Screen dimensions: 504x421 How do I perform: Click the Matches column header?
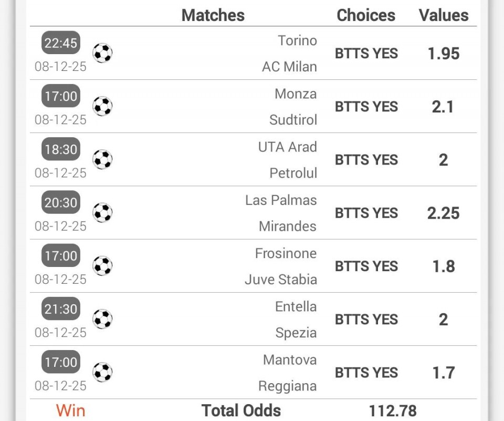213,15
